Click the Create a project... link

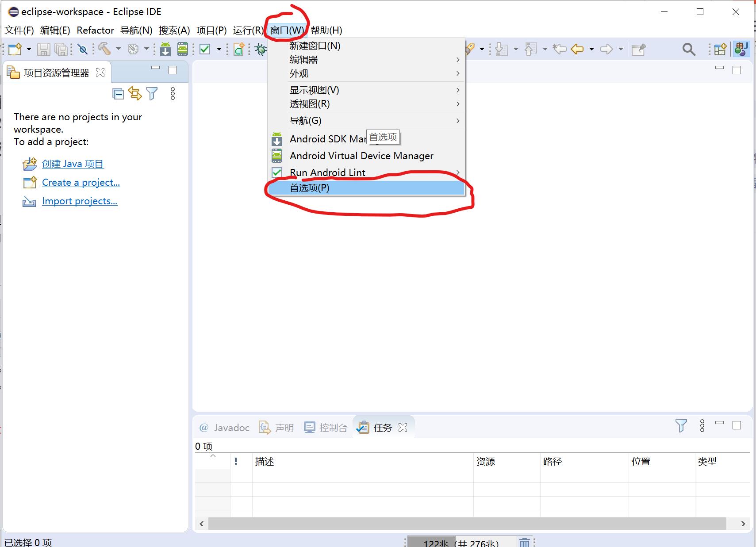[x=81, y=183]
